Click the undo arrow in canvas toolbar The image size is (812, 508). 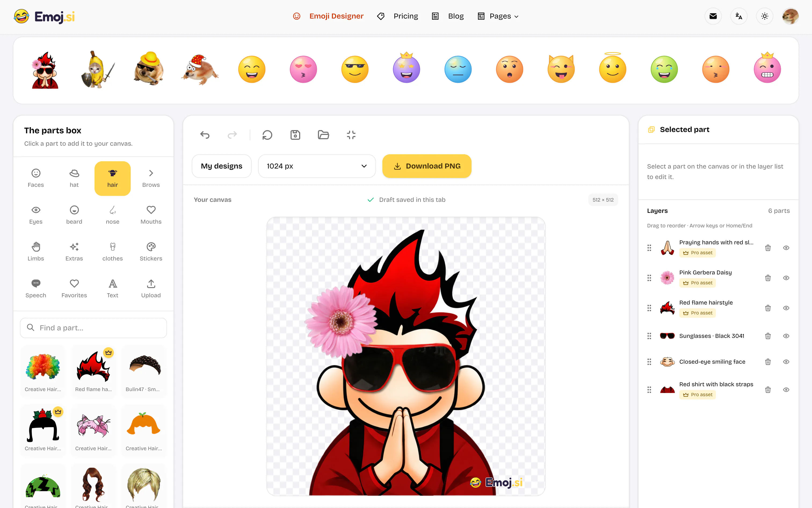click(x=205, y=135)
